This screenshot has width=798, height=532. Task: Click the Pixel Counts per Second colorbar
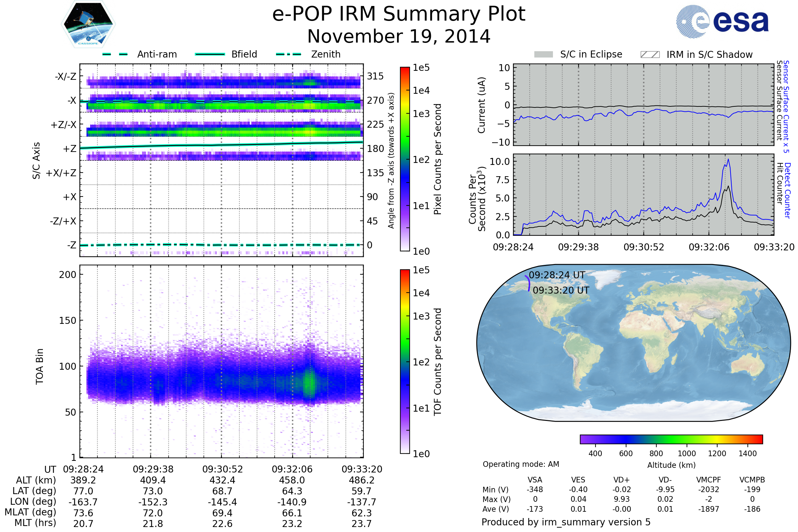405,159
